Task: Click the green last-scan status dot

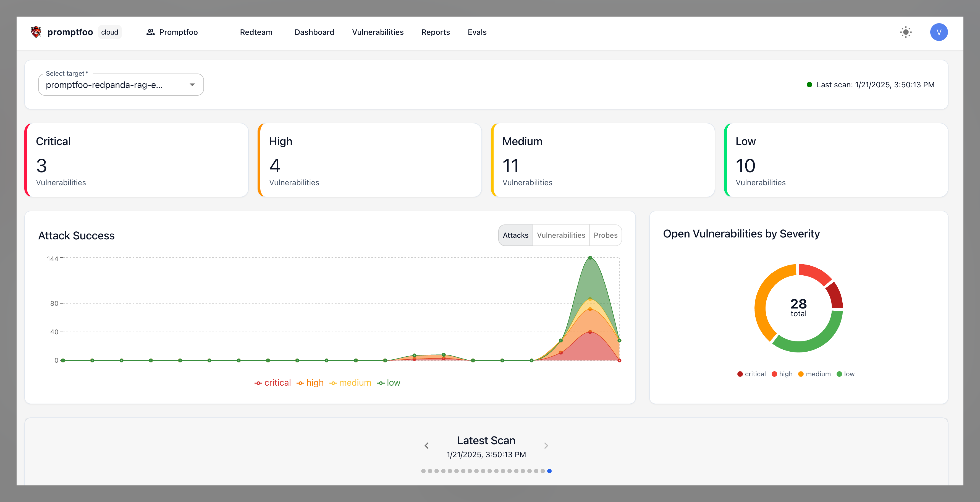Action: click(809, 85)
